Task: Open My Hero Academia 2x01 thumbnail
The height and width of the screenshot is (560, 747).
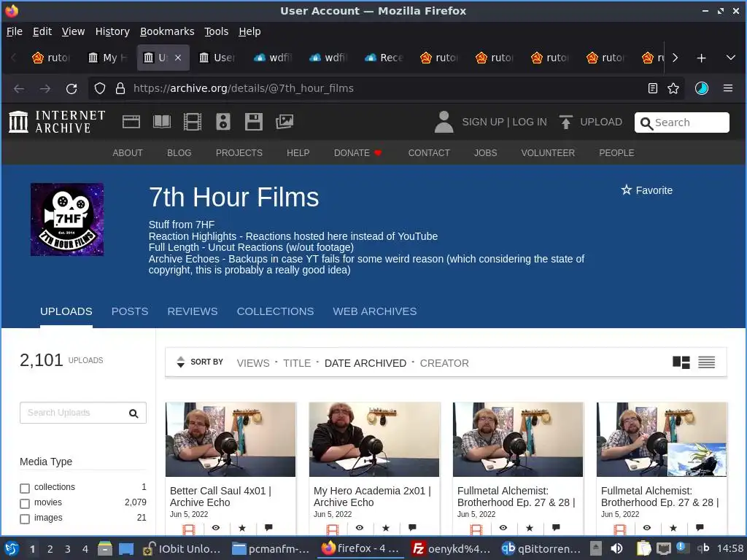Action: 374,440
